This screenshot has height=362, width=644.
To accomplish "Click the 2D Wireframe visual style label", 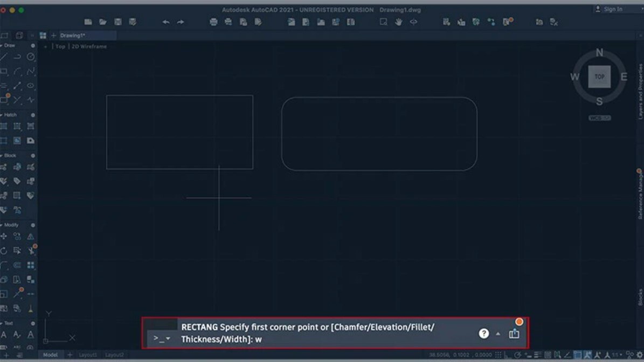I will [89, 46].
